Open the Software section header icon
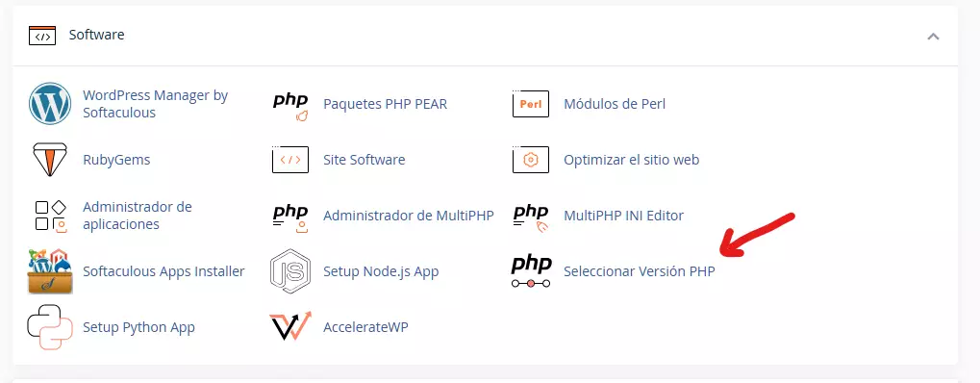Image resolution: width=980 pixels, height=383 pixels. pos(42,36)
